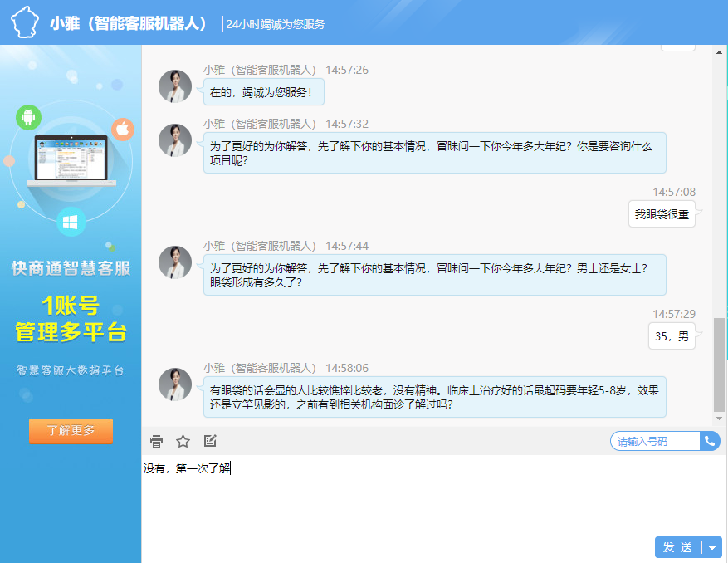Click the chat scrollbar down arrow
Viewport: 728px width, 563px height.
point(719,420)
